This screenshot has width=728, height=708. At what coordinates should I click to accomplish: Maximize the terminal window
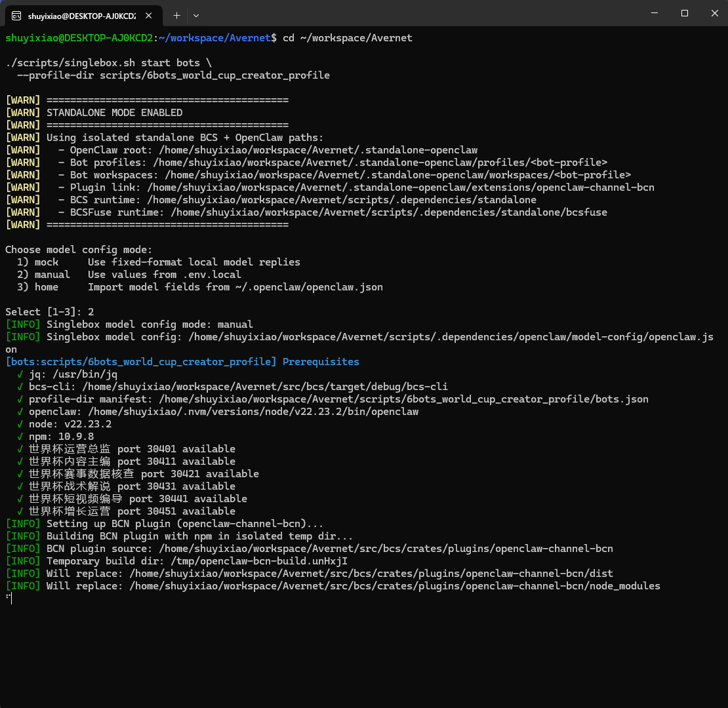(x=684, y=13)
